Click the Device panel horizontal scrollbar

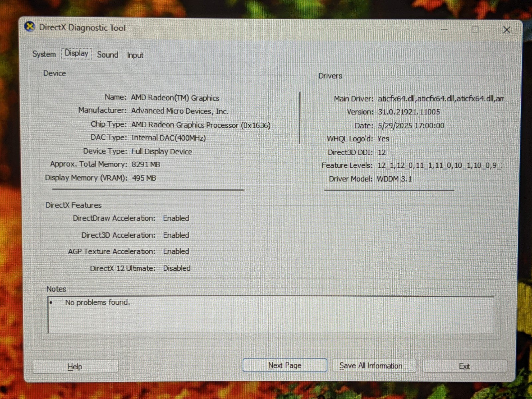pyautogui.click(x=148, y=190)
